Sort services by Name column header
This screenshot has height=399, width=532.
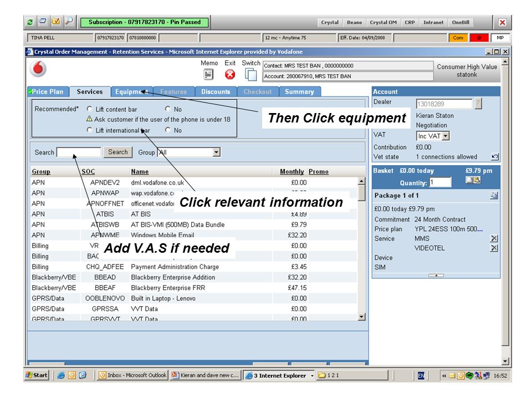[x=140, y=172]
